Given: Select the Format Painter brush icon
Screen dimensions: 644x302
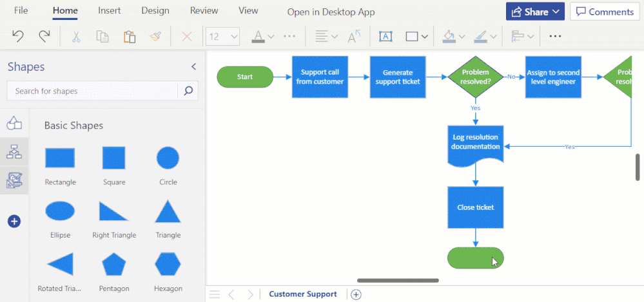Looking at the screenshot, I should (x=155, y=37).
